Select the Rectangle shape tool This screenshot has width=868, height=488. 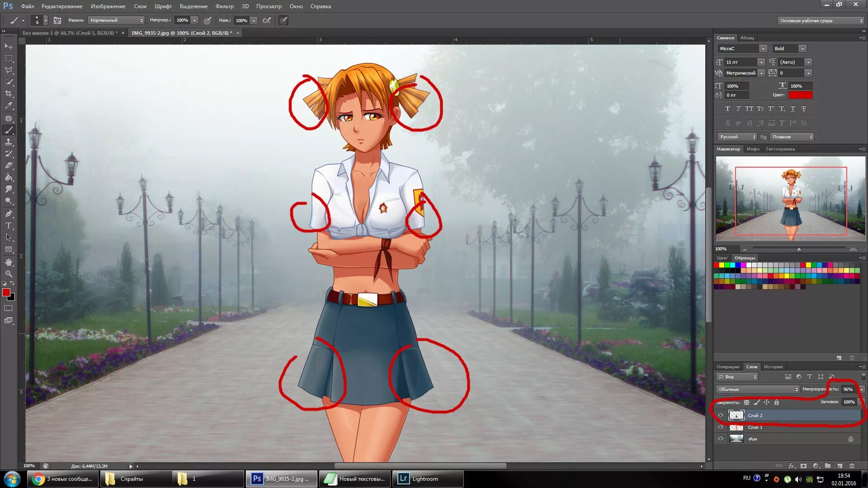[9, 249]
